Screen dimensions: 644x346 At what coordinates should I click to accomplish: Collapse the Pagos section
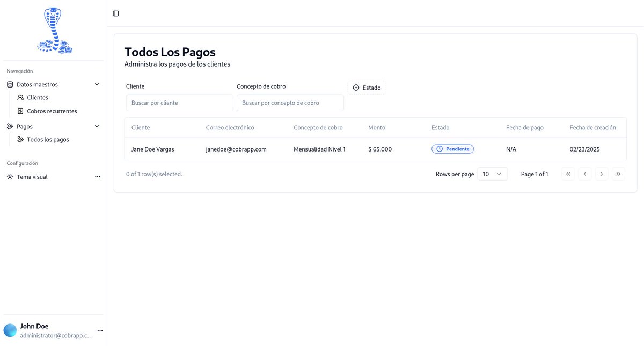click(x=97, y=126)
